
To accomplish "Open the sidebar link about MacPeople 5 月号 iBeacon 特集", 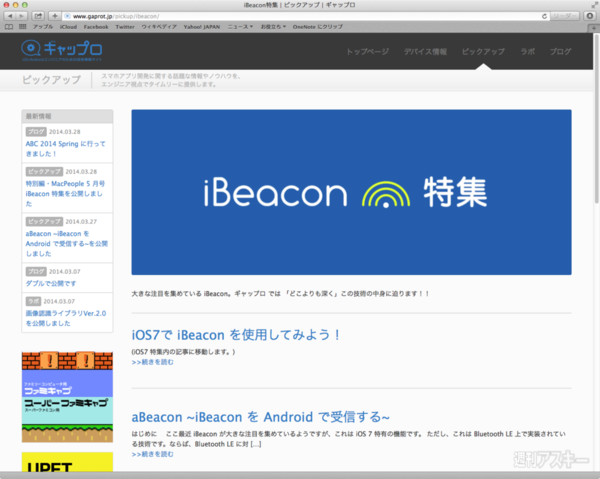I will click(x=65, y=194).
